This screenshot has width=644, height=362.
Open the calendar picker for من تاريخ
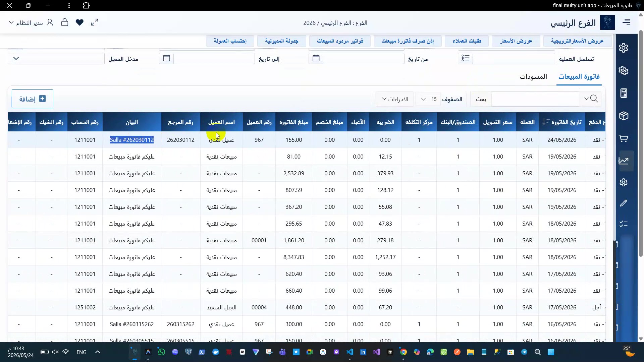click(x=316, y=58)
